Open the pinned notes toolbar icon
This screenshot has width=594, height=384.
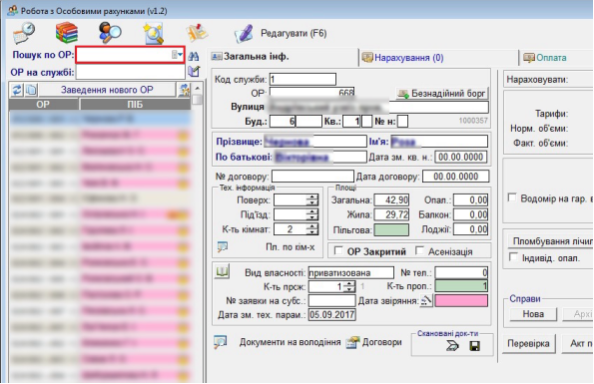pos(197,33)
